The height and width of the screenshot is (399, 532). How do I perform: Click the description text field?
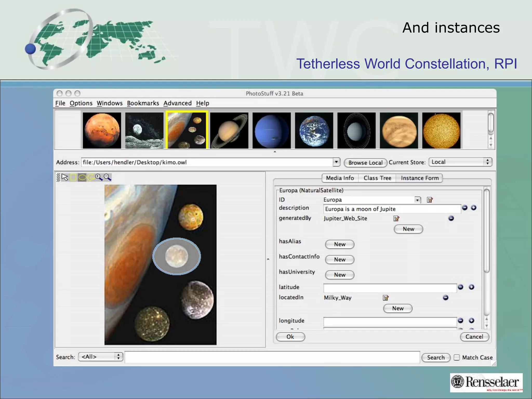pyautogui.click(x=392, y=209)
